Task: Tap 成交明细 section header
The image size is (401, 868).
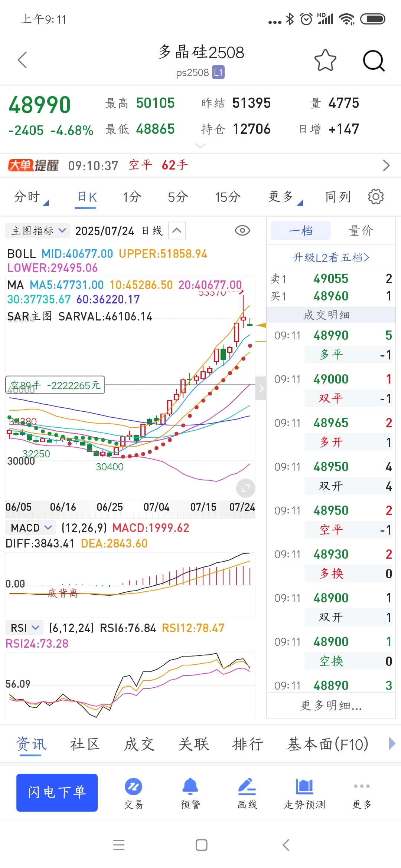Action: 327,315
